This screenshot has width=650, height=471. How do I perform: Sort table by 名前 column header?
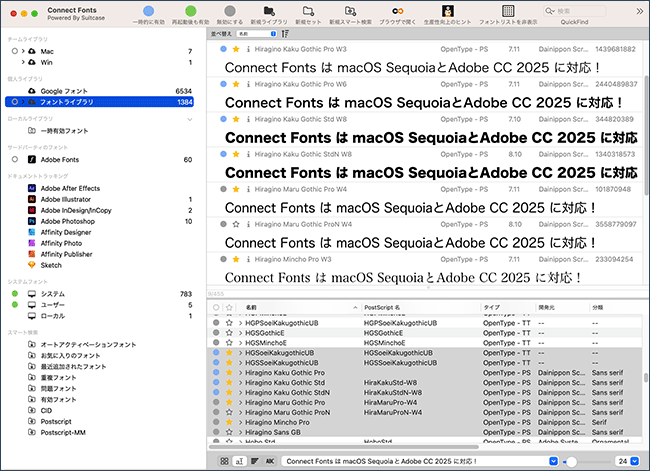coord(298,307)
